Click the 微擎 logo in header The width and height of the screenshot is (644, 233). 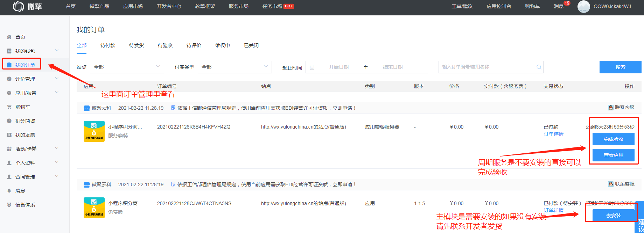point(27,6)
